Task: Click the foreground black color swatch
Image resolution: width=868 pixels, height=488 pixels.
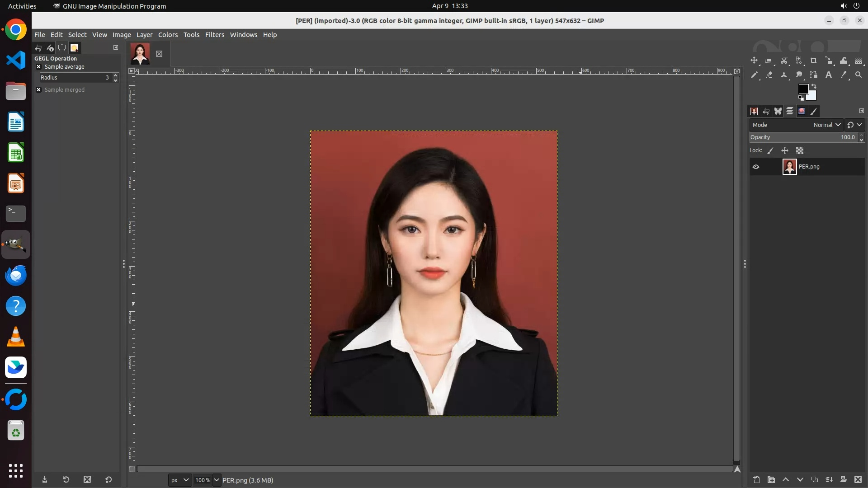Action: pos(803,89)
